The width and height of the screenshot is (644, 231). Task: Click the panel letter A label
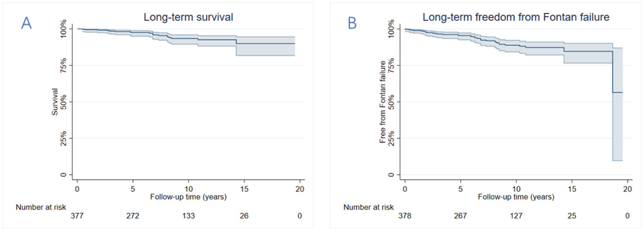point(27,24)
